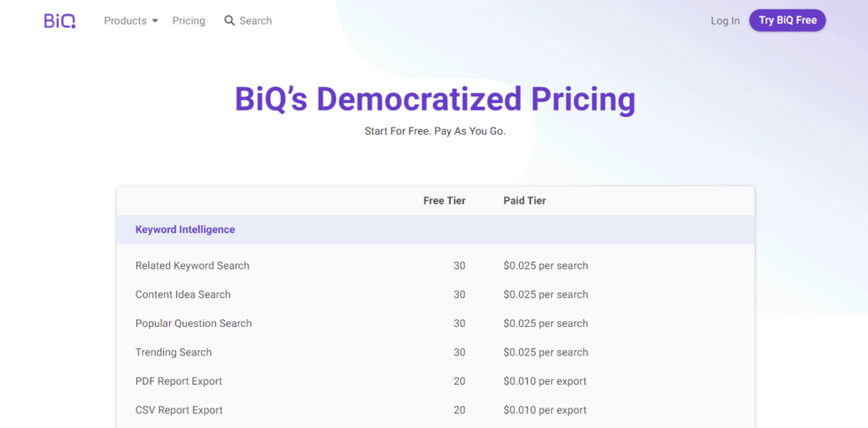
Task: Select the Related Keyword Search row
Action: [x=436, y=266]
